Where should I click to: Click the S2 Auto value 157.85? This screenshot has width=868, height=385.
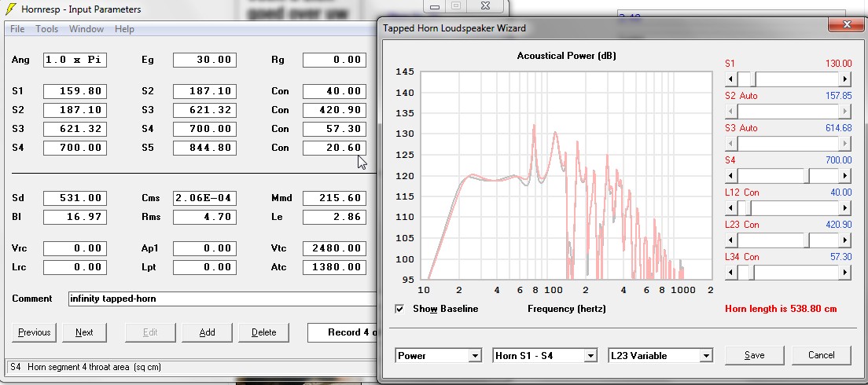[838, 96]
